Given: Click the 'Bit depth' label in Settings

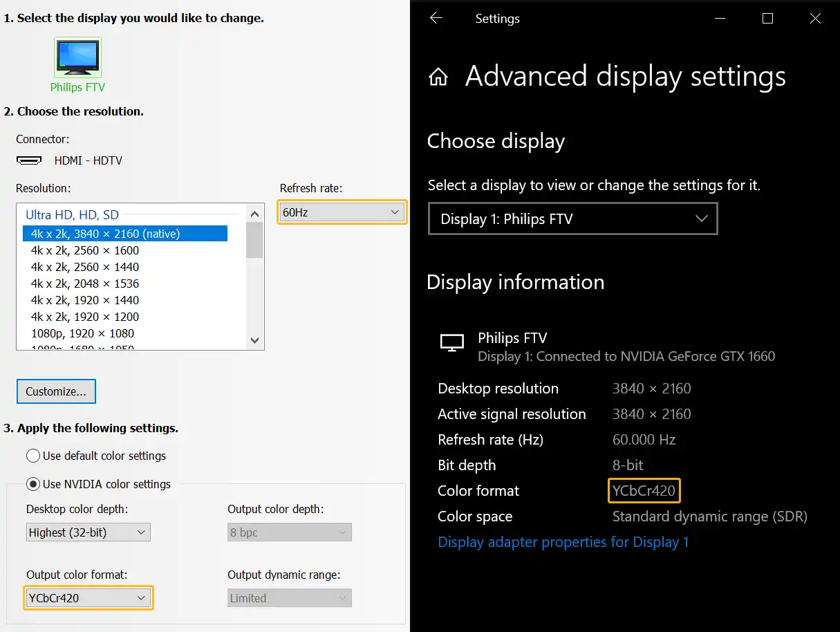Looking at the screenshot, I should pyautogui.click(x=467, y=465).
